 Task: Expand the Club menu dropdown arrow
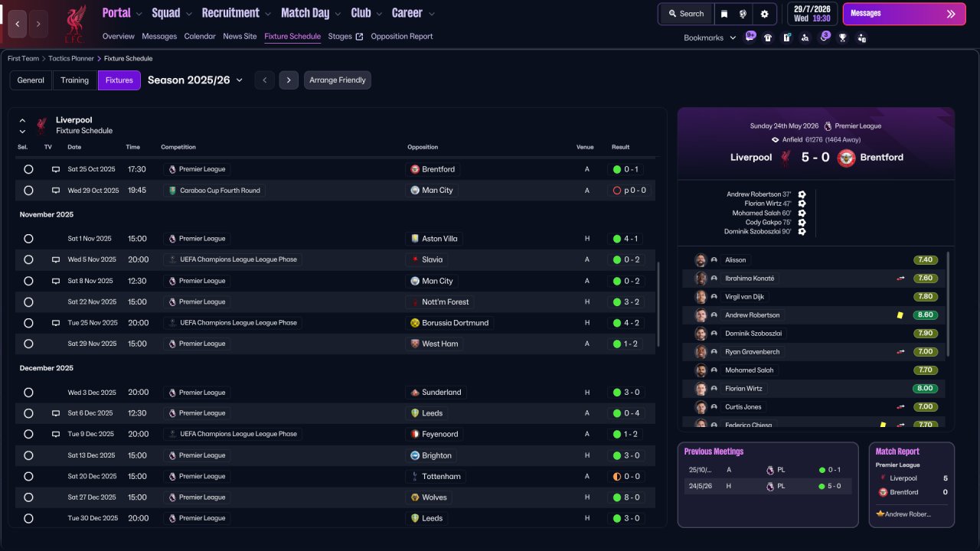point(378,14)
